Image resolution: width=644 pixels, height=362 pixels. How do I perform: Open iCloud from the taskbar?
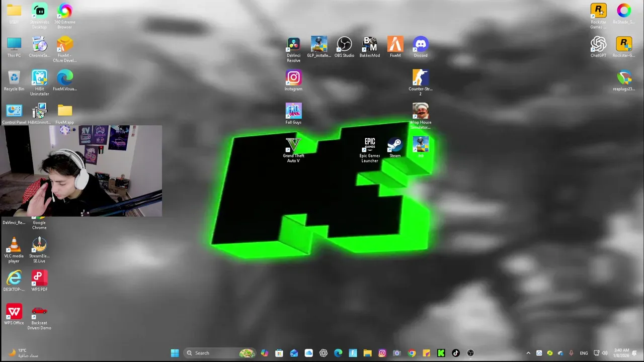click(308, 353)
